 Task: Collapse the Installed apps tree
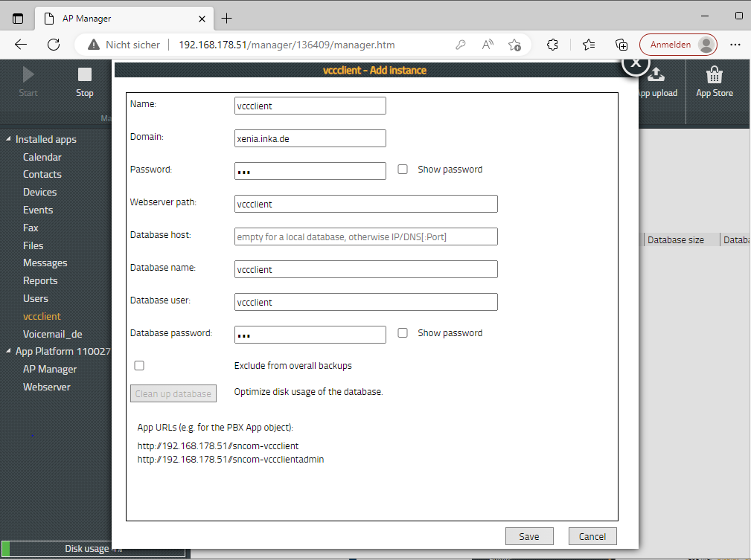(9, 139)
